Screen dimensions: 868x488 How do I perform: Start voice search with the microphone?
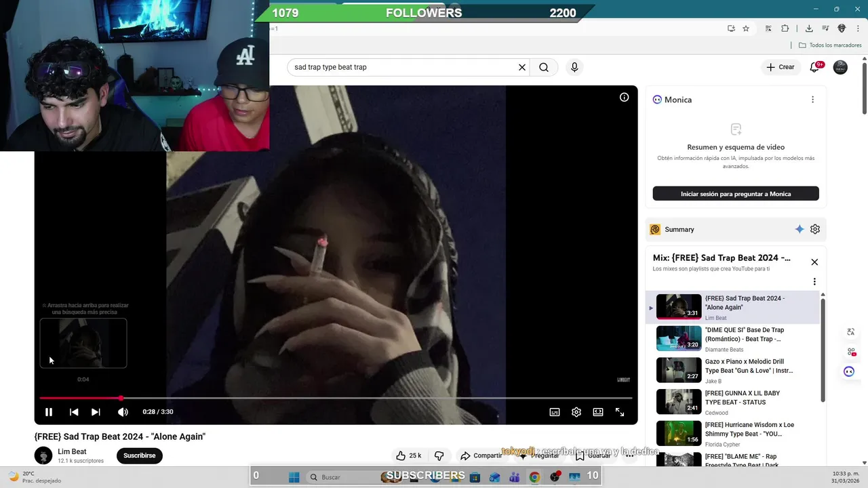pyautogui.click(x=574, y=67)
